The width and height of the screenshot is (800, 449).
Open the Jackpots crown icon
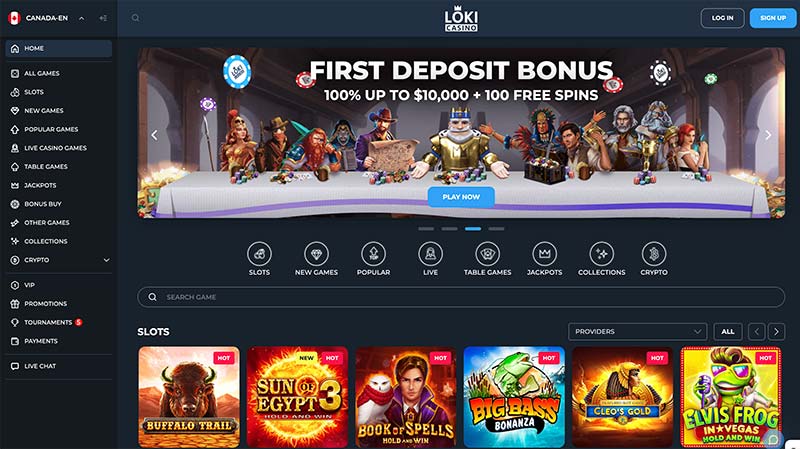(544, 254)
